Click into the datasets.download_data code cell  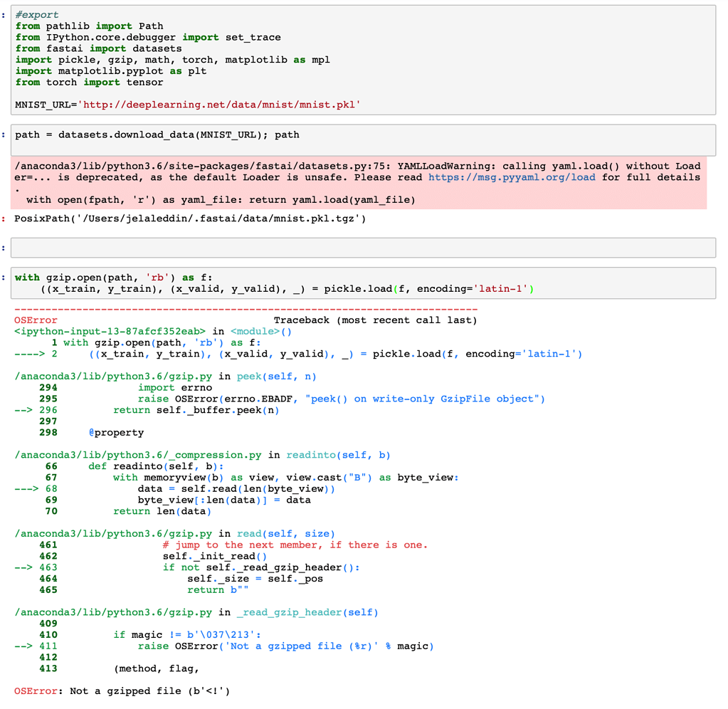[x=157, y=135]
